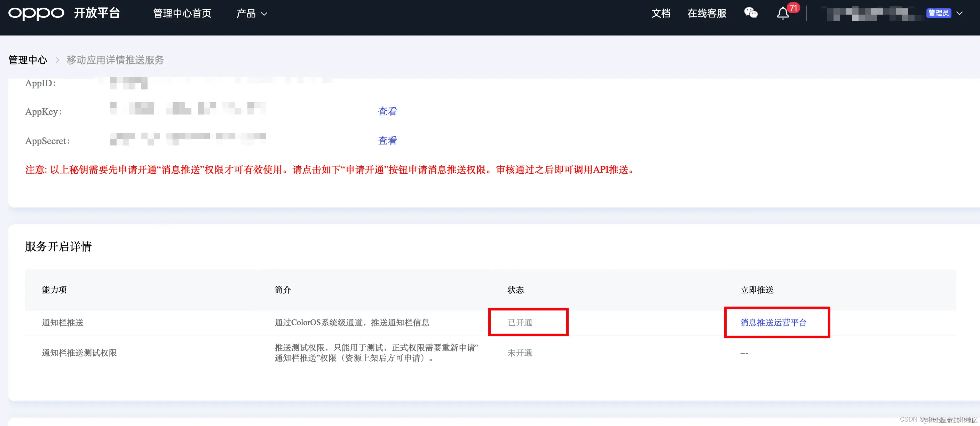Click 查看 to reveal the AppKey
The height and width of the screenshot is (426, 980).
click(387, 111)
